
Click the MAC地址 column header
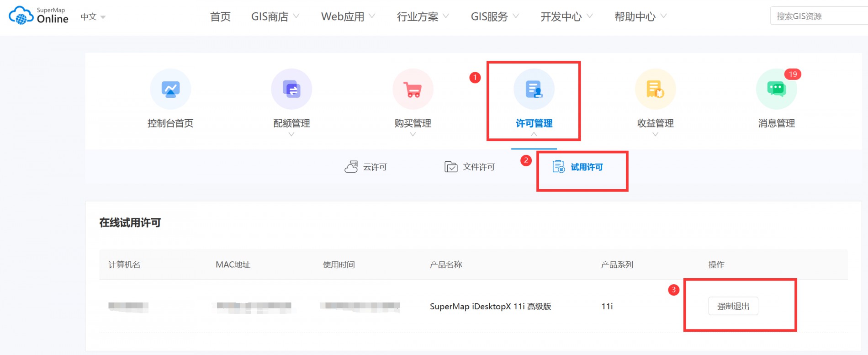pos(233,265)
